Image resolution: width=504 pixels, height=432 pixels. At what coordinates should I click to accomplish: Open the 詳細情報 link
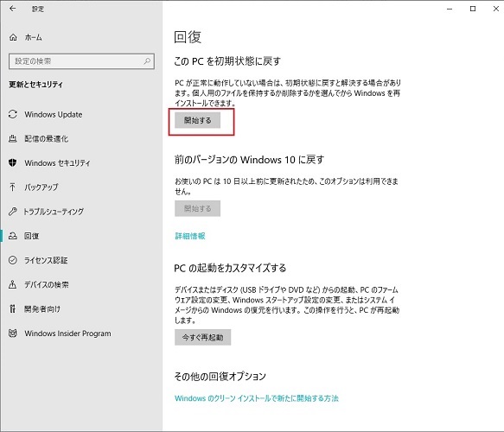[190, 236]
